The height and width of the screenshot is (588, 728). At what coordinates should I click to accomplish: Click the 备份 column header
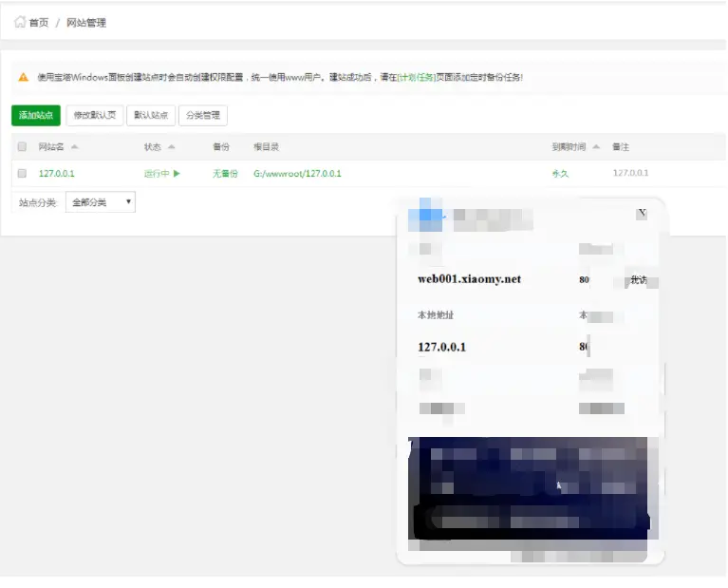tap(221, 147)
